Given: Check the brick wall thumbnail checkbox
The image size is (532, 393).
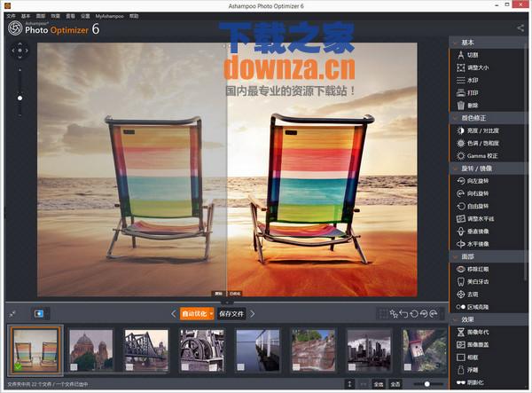Looking at the screenshot, I should (296, 367).
